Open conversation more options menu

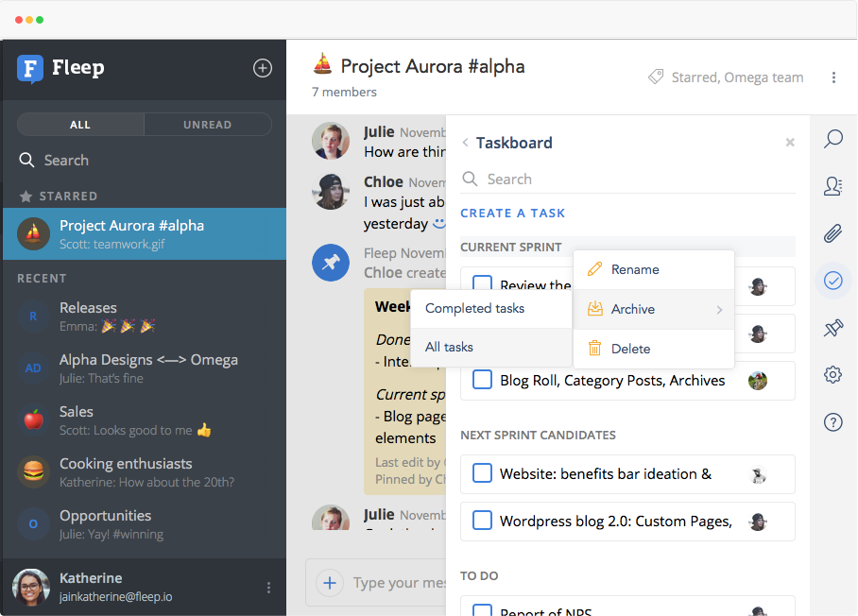click(833, 77)
